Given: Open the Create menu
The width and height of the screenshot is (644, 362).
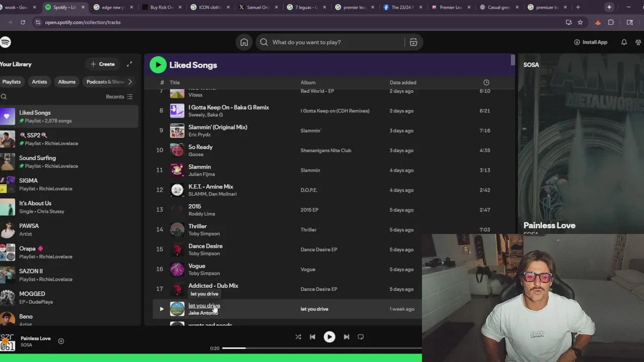Looking at the screenshot, I should (x=103, y=64).
